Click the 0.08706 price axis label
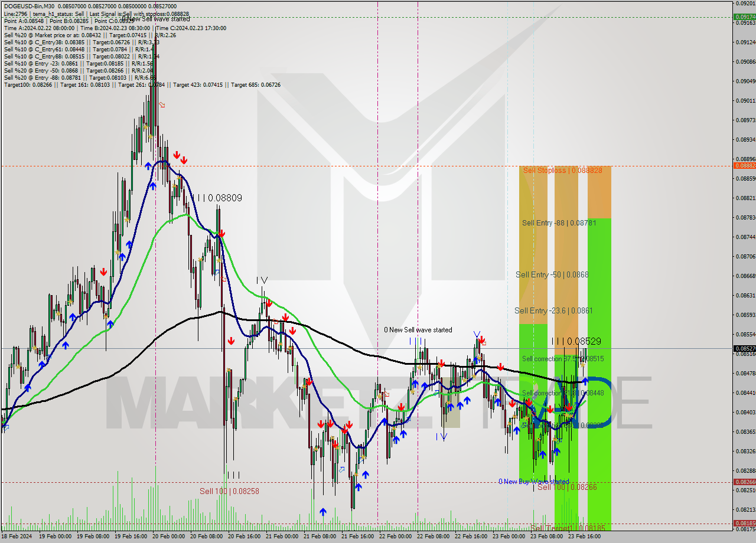Viewport: 756px width, 543px height. [x=744, y=257]
